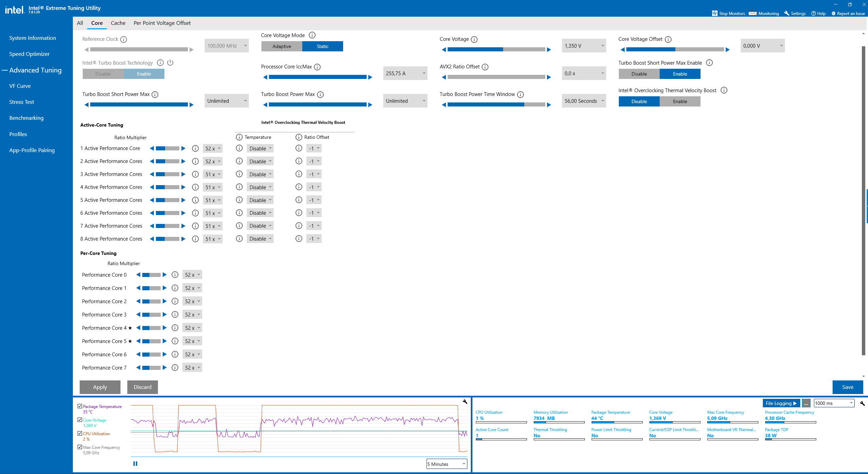This screenshot has height=474, width=868.
Task: Open graph settings wrench icon
Action: [x=465, y=402]
